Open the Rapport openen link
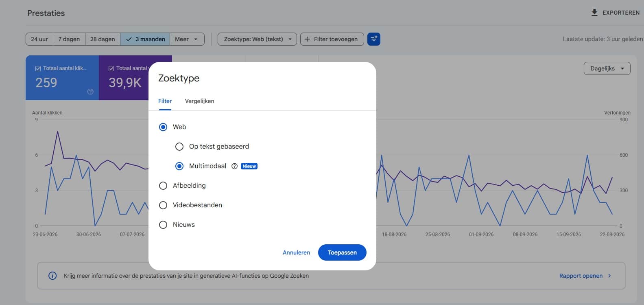This screenshot has width=644, height=305. [x=585, y=276]
